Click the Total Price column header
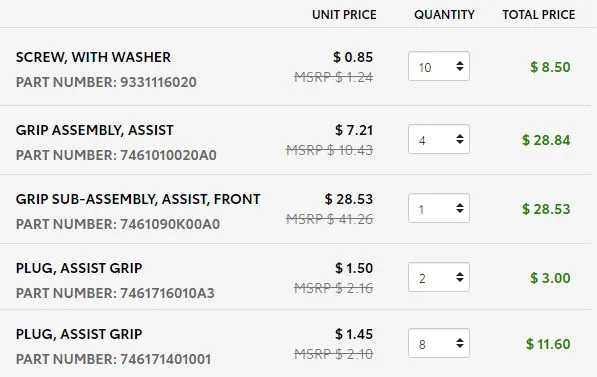 539,14
